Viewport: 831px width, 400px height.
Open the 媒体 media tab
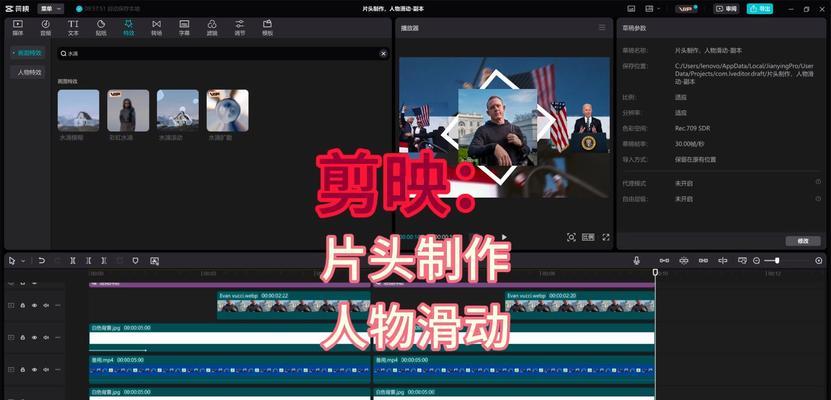click(x=17, y=28)
